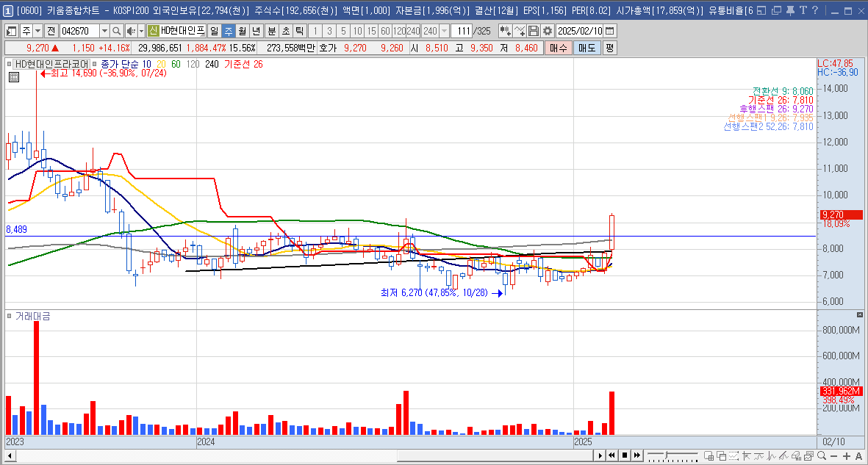This screenshot has height=465, width=868.
Task: Click the overlapping windows icon in bottom toolbar
Action: [721, 455]
